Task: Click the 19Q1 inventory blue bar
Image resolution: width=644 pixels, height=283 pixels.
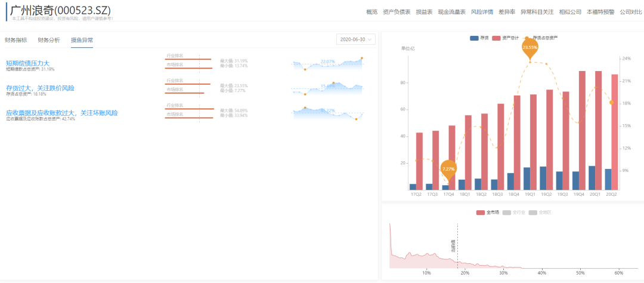Action: 527,179
